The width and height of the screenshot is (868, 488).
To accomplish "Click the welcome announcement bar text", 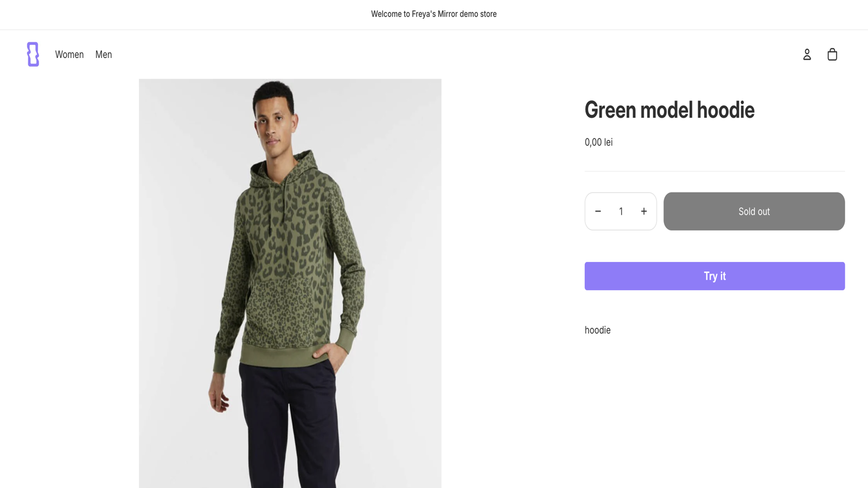I will (x=433, y=14).
